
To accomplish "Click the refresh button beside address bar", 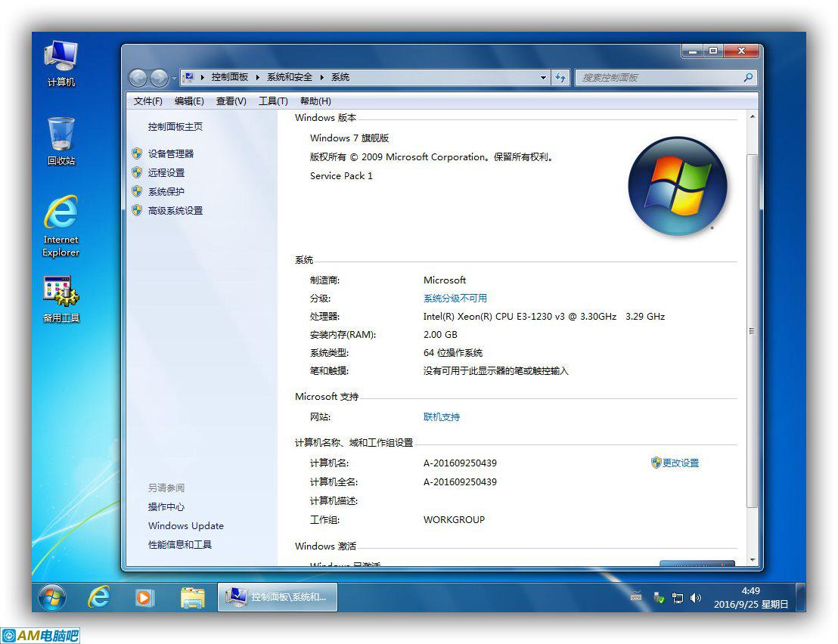I will [x=560, y=77].
